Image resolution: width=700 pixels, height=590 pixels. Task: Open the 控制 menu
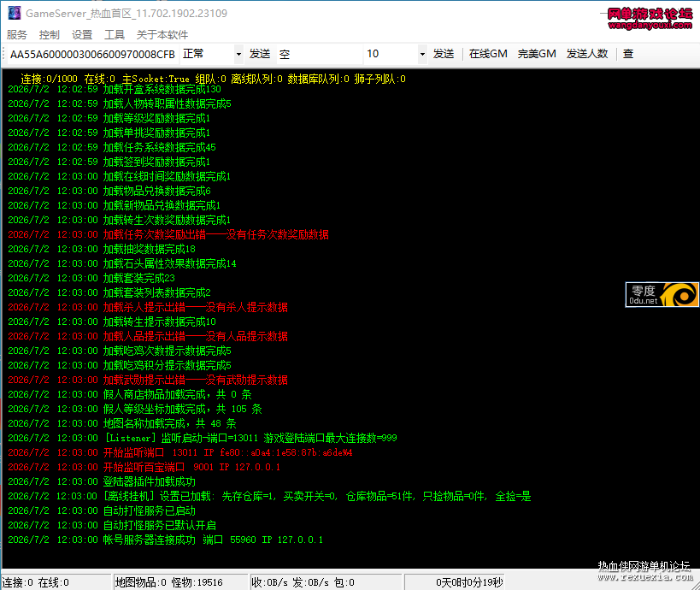tap(49, 34)
